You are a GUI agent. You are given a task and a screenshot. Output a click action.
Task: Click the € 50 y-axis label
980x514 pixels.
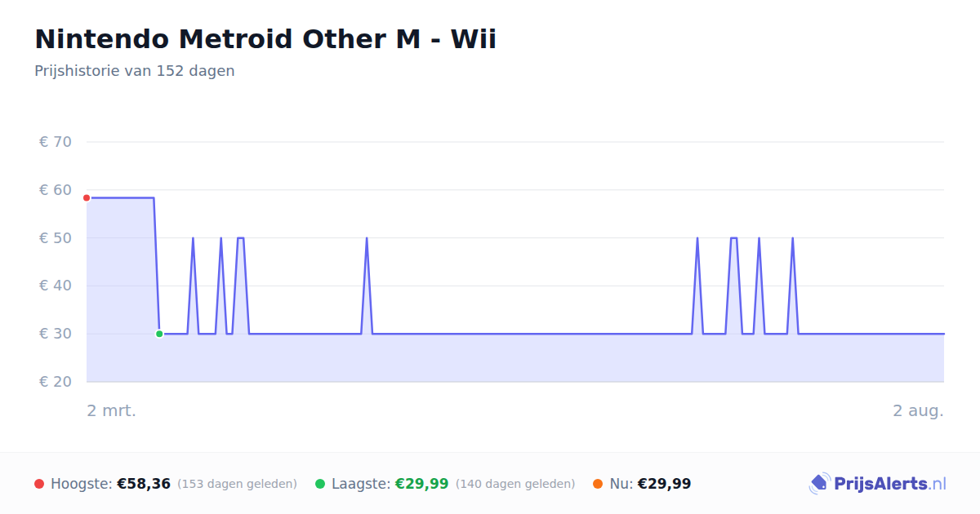(56, 238)
